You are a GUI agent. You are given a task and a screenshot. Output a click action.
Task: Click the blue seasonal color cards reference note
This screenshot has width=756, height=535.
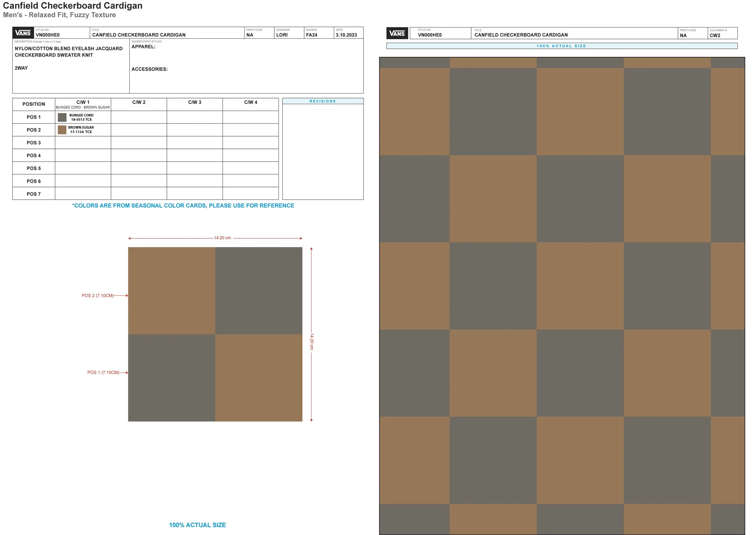tap(183, 205)
